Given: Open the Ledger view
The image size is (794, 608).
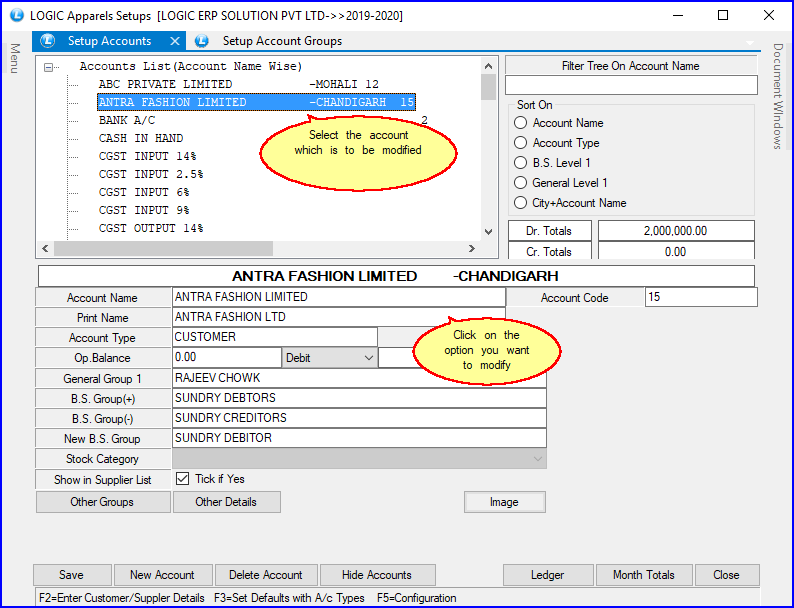Looking at the screenshot, I should 547,575.
